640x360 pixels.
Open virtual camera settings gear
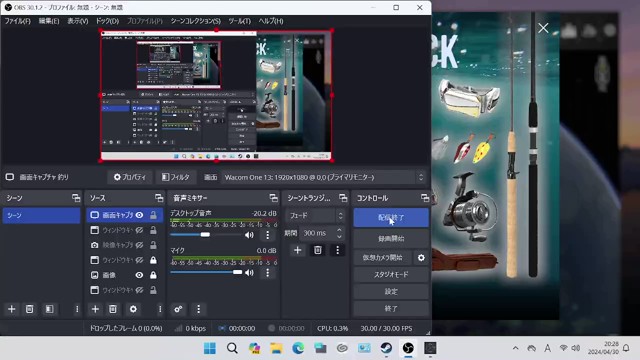click(421, 258)
